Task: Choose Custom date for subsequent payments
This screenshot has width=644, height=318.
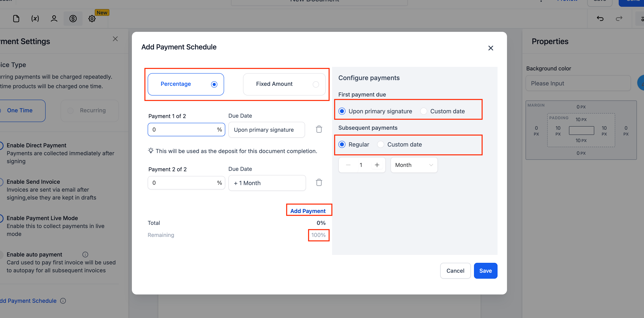Action: (380, 145)
